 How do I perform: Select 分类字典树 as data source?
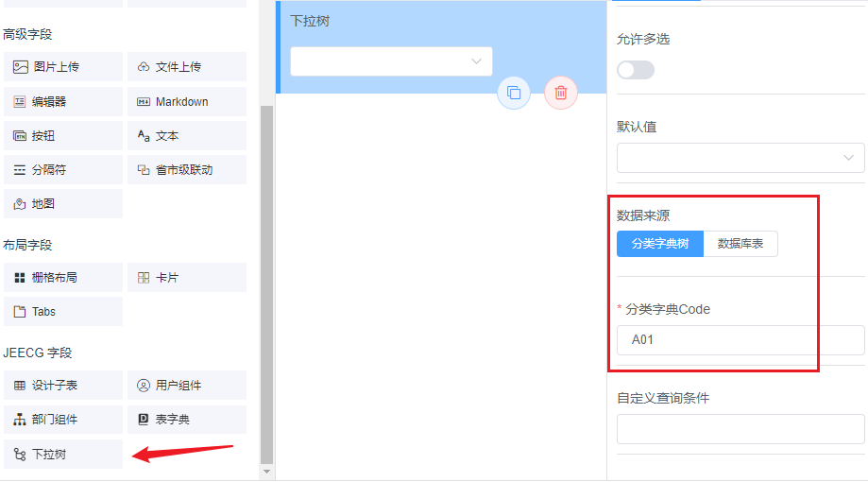coord(660,244)
